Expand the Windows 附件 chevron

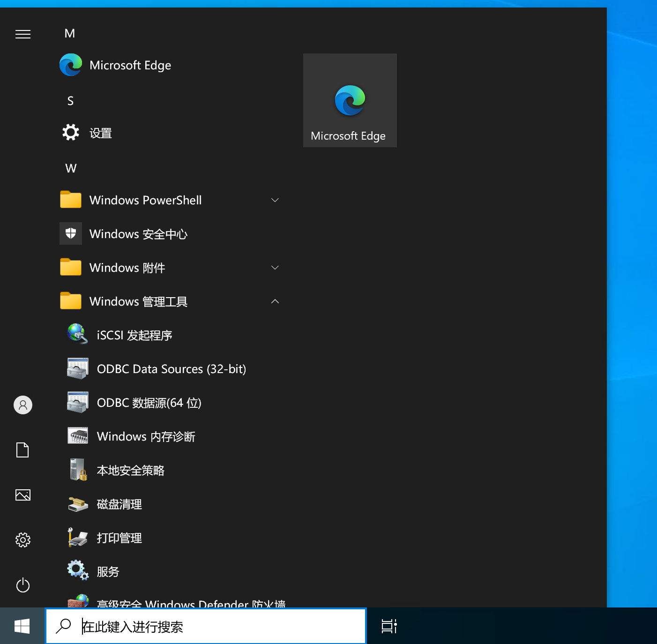coord(275,268)
